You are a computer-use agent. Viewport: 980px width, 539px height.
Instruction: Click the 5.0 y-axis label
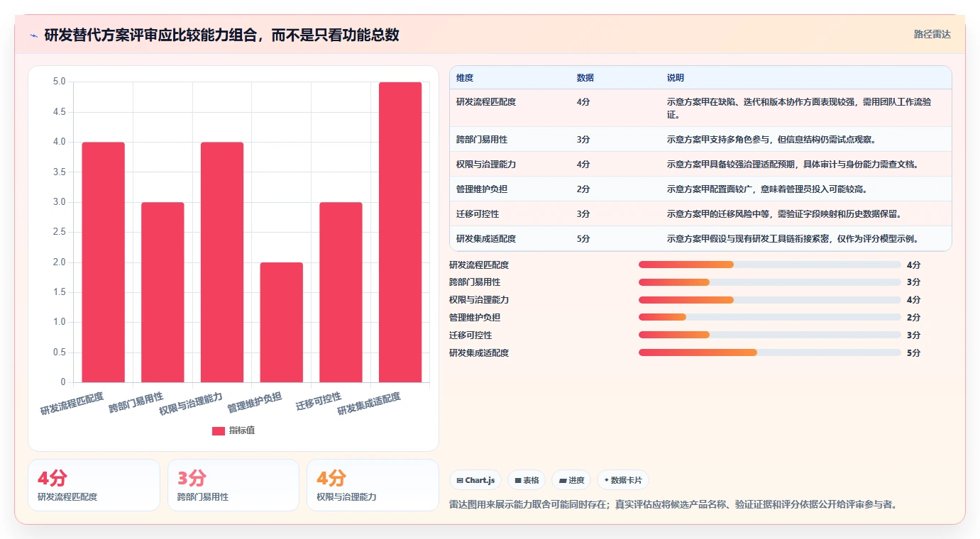(x=60, y=82)
